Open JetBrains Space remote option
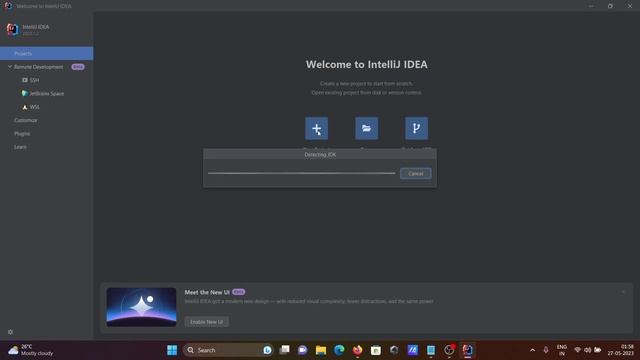 pyautogui.click(x=43, y=93)
